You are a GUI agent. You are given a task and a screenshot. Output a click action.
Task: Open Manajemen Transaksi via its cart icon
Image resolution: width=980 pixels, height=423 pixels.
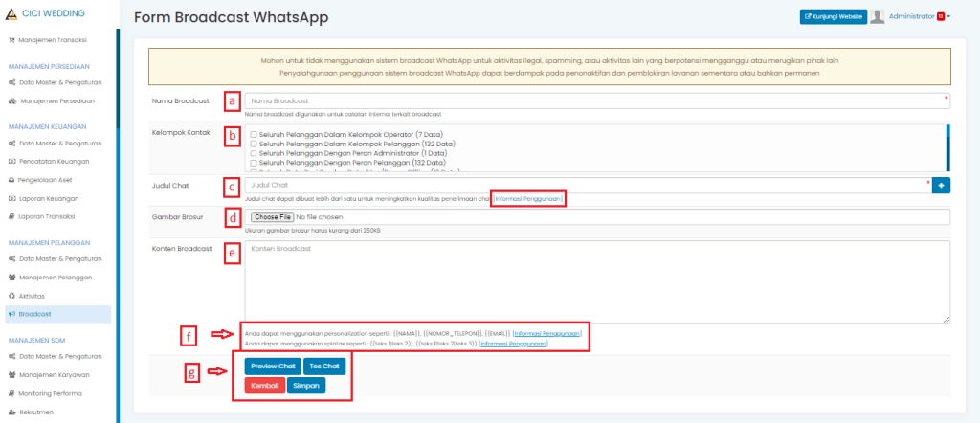(11, 39)
